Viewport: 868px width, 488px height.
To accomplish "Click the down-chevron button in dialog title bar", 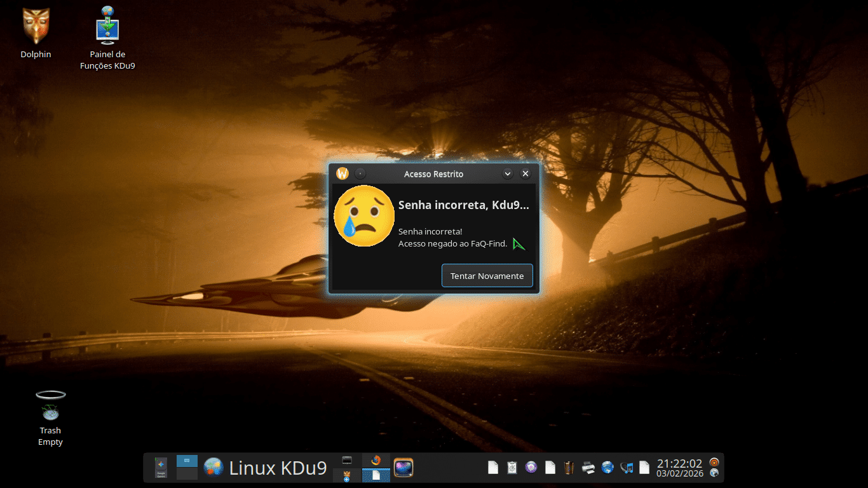I will pos(508,173).
